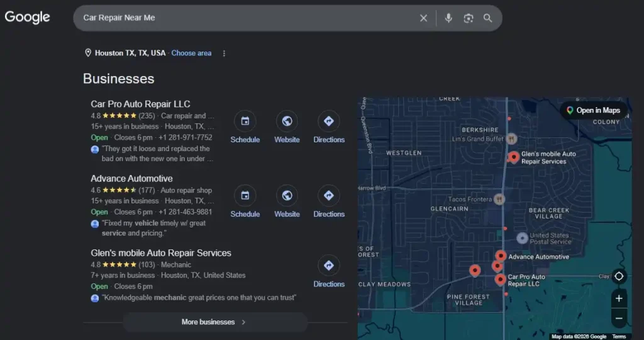Click review "Knowledgeable mechanic great prices"
This screenshot has height=340, width=644.
pos(199,297)
